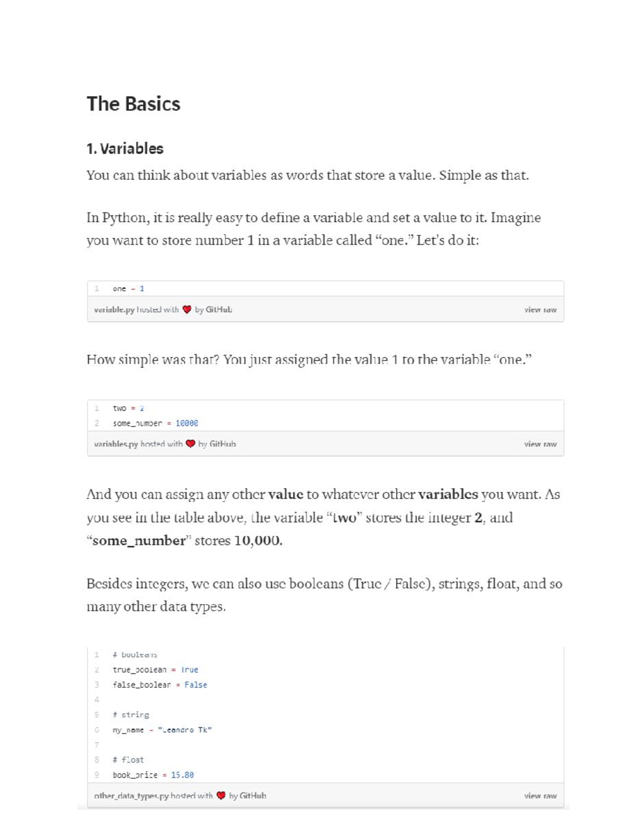Open the variable.py file link
The height and width of the screenshot is (834, 644).
114,309
